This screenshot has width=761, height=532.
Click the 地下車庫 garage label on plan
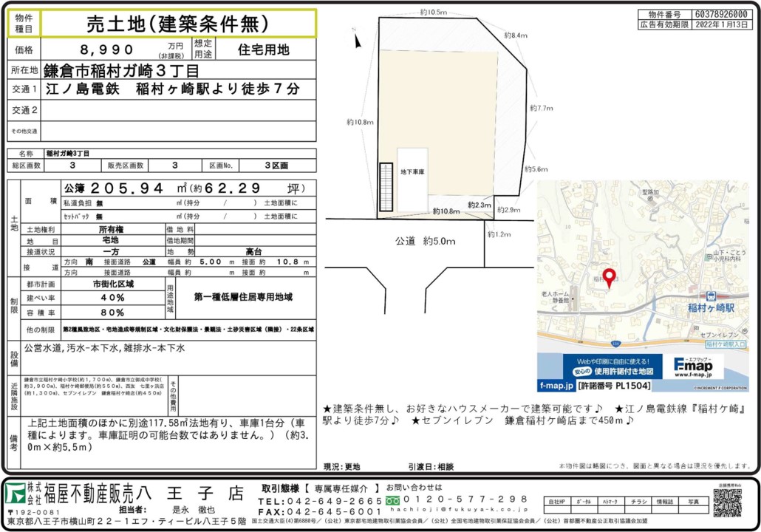pyautogui.click(x=411, y=171)
